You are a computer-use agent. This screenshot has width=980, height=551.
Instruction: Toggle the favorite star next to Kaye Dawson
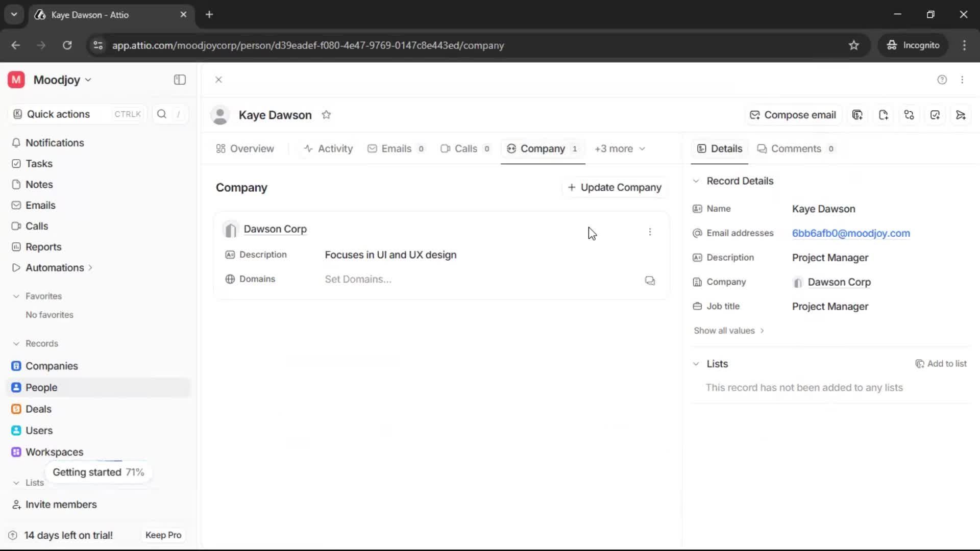point(327,114)
